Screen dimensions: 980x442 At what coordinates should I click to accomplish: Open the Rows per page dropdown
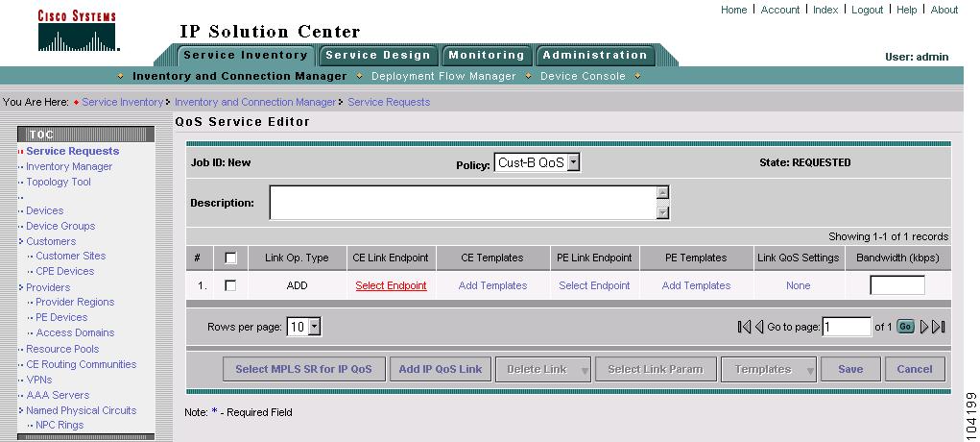(303, 327)
